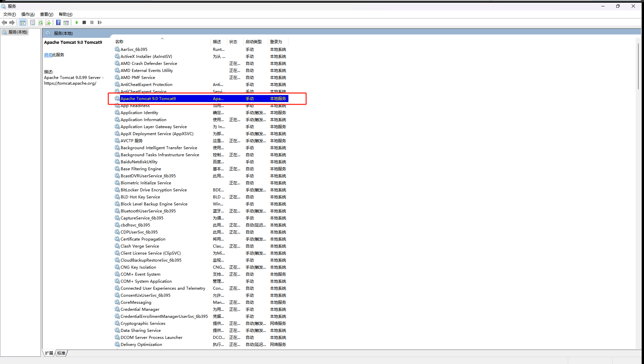Click the Restart Service toolbar icon
Image resolution: width=644 pixels, height=364 pixels.
tap(100, 22)
